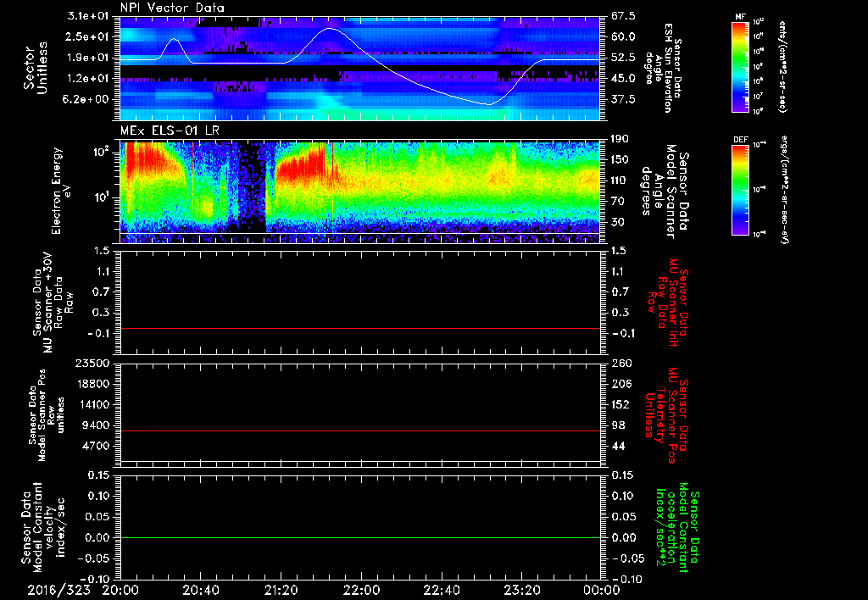This screenshot has height=600, width=868.
Task: Click the 'NF' label above the color bar
Action: coord(740,17)
